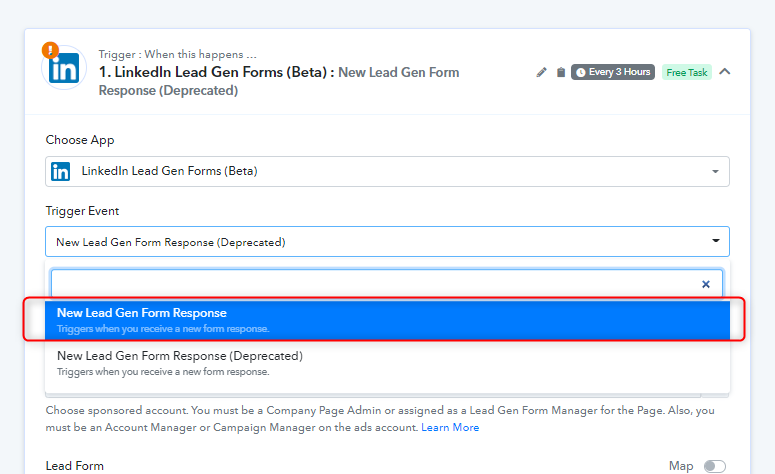
Task: Click the dropdown search input field
Action: tap(387, 284)
